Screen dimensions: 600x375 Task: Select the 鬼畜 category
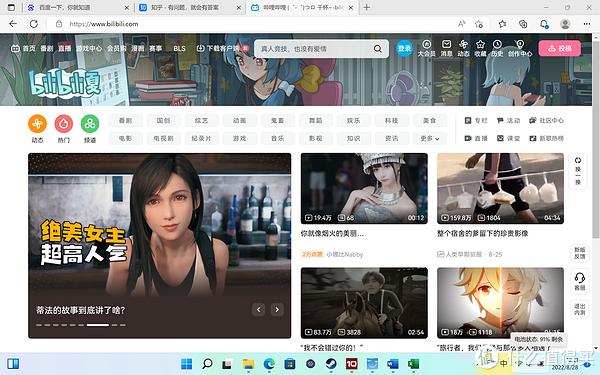277,121
